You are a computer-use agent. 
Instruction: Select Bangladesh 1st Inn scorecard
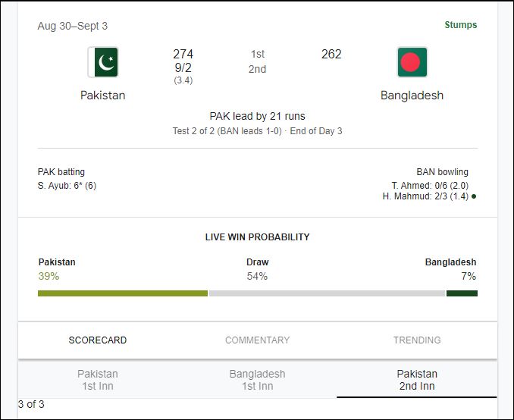[257, 380]
